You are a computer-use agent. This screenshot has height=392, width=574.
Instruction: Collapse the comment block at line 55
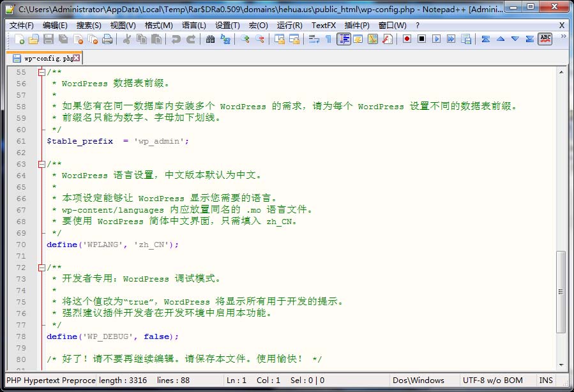click(x=42, y=72)
